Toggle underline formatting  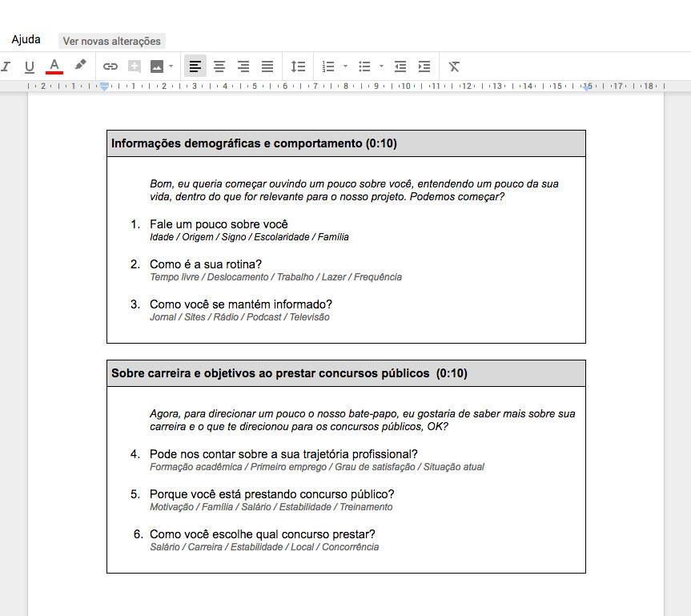30,66
